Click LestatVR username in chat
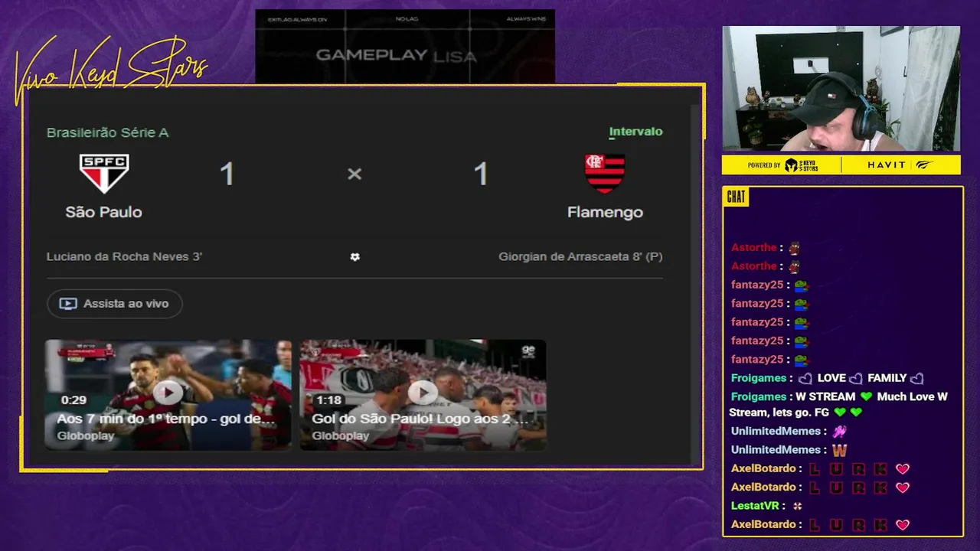Image resolution: width=980 pixels, height=551 pixels. click(x=755, y=506)
